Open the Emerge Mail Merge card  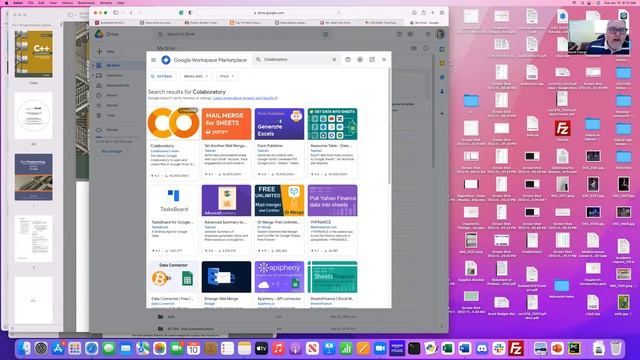pos(226,284)
